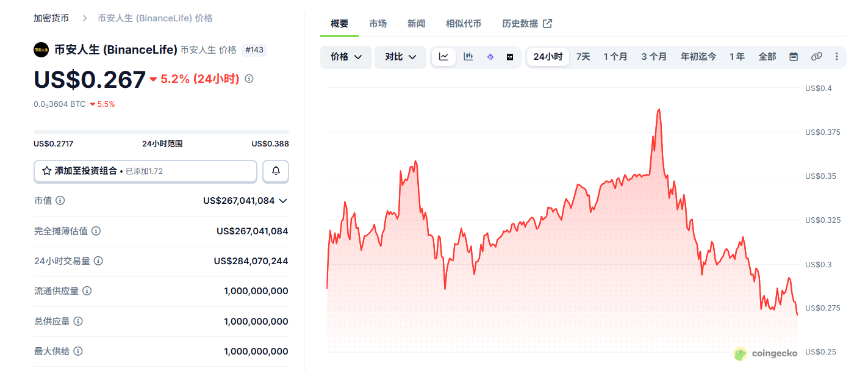Select the 1个月 time range
Image resolution: width=868 pixels, height=371 pixels.
pyautogui.click(x=615, y=57)
